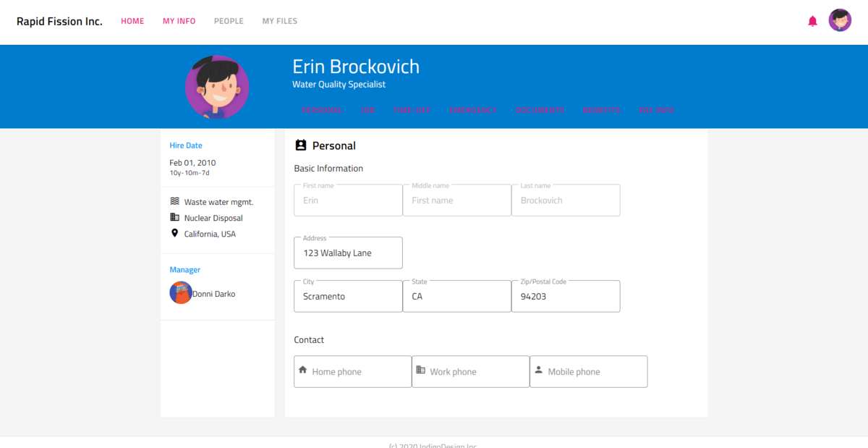This screenshot has width=868, height=448.
Task: Click the Address input field
Action: coord(348,253)
